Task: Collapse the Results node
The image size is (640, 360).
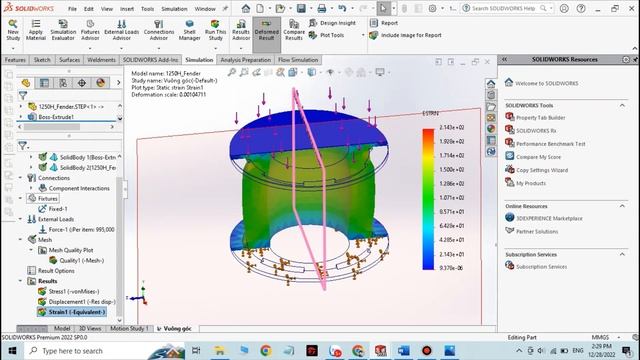Action: click(x=20, y=281)
